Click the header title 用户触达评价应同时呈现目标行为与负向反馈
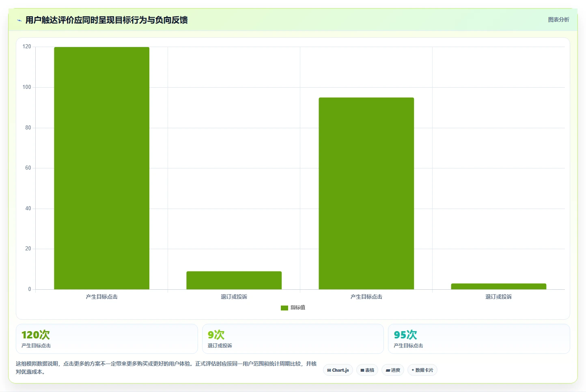The image size is (586, 392). coord(107,20)
